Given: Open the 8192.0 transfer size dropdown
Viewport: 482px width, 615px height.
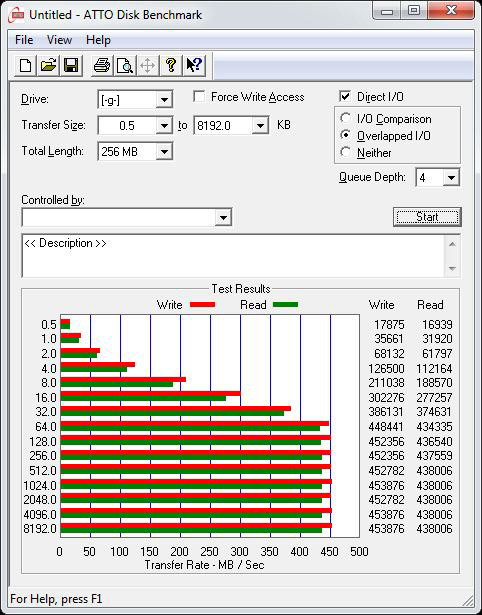Looking at the screenshot, I should [x=260, y=126].
